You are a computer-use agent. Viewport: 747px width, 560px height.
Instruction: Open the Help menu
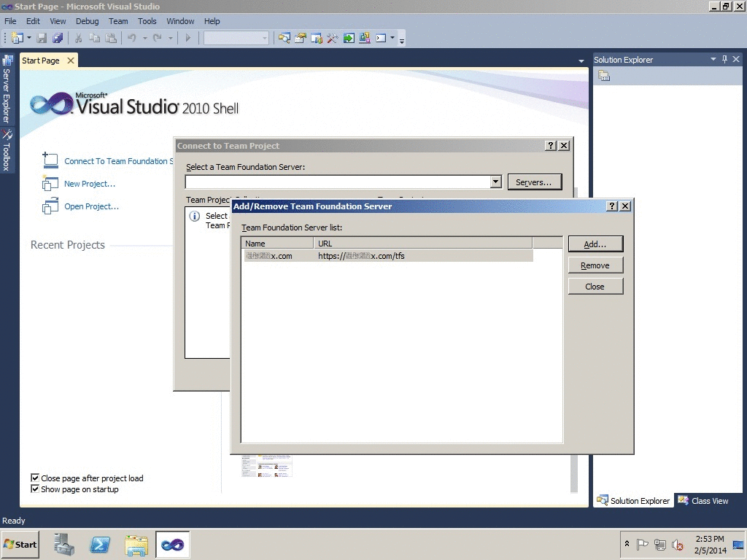[x=212, y=21]
